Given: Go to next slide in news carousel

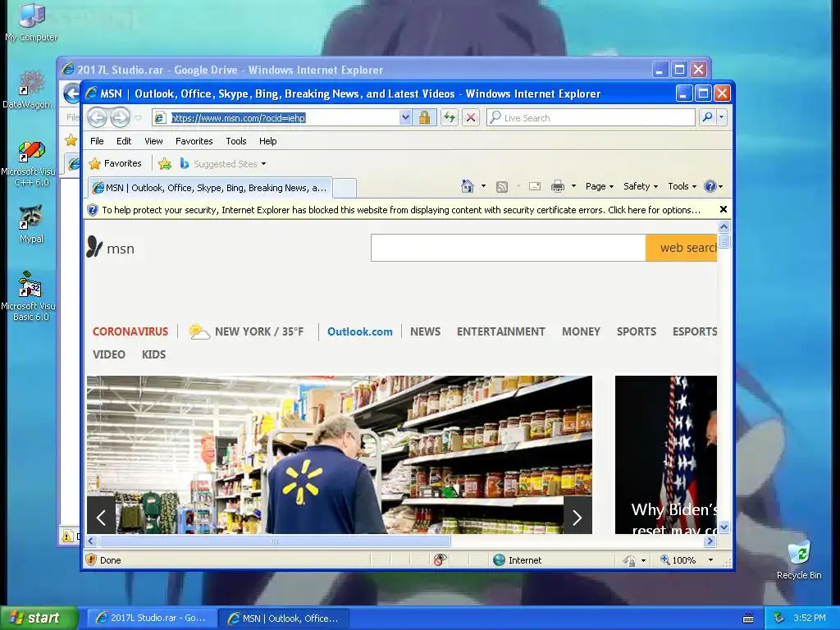Looking at the screenshot, I should click(577, 517).
